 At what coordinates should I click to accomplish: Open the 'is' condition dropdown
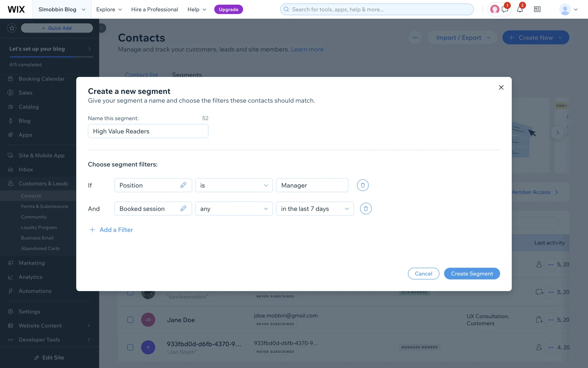[x=234, y=185]
